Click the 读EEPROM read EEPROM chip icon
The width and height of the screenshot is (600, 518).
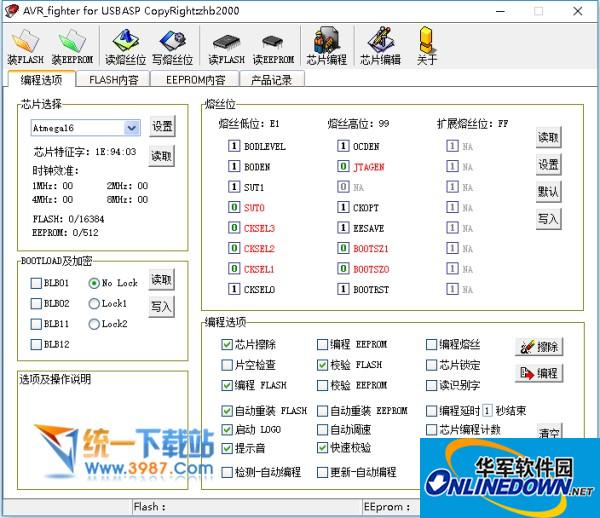[x=273, y=47]
